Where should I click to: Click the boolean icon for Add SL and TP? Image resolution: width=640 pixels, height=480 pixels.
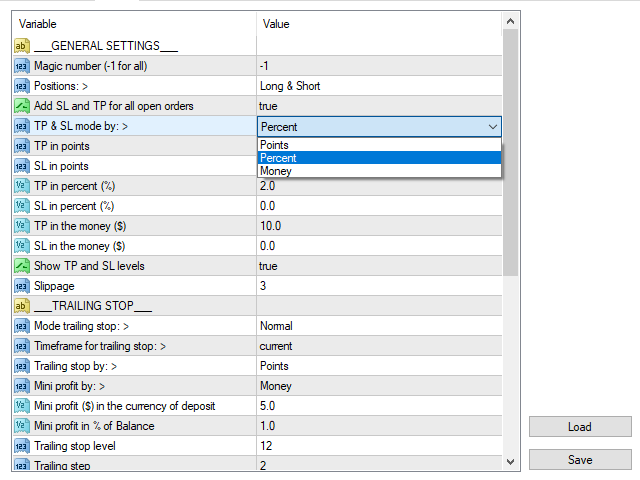point(22,106)
